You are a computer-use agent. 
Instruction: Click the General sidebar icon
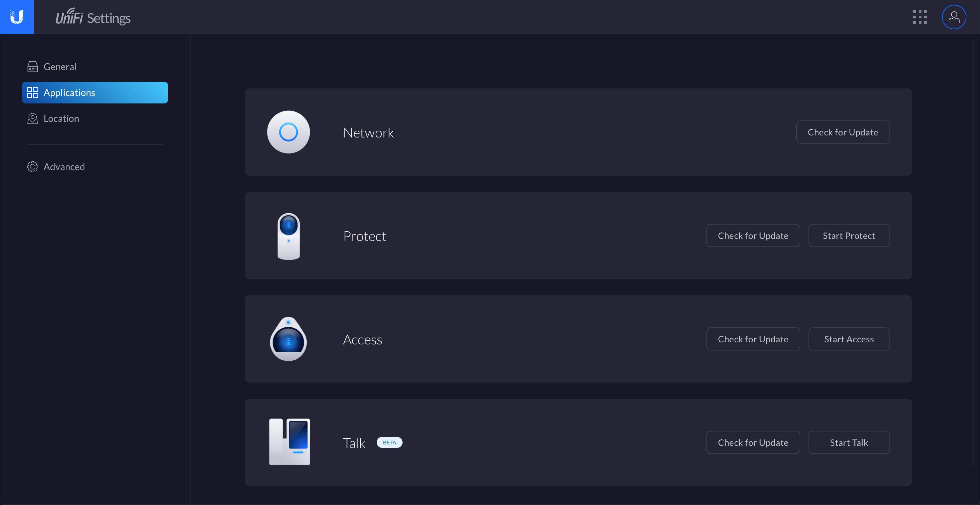tap(33, 66)
